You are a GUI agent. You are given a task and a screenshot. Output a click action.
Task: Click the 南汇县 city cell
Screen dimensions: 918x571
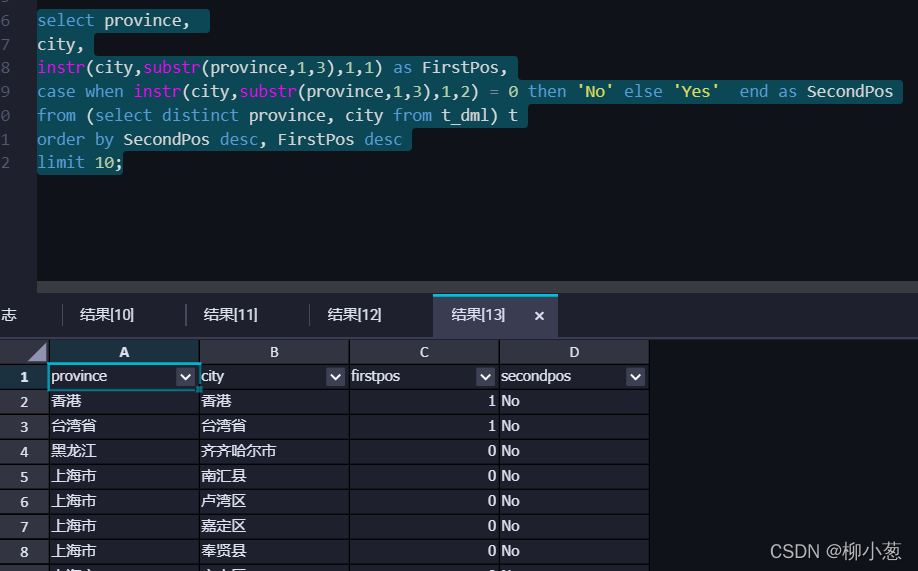pyautogui.click(x=274, y=477)
